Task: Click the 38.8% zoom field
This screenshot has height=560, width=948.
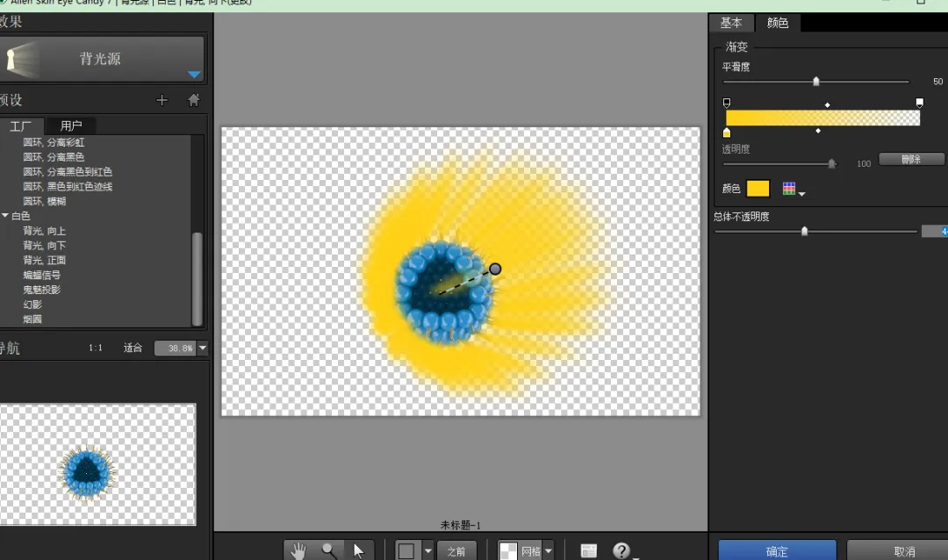Action: pos(176,348)
